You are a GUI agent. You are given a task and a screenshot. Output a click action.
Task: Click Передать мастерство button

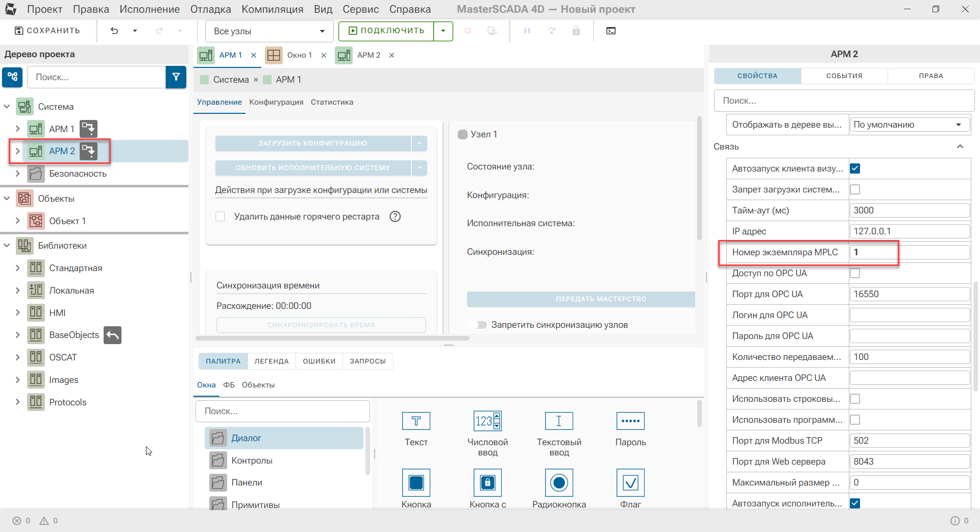(581, 299)
